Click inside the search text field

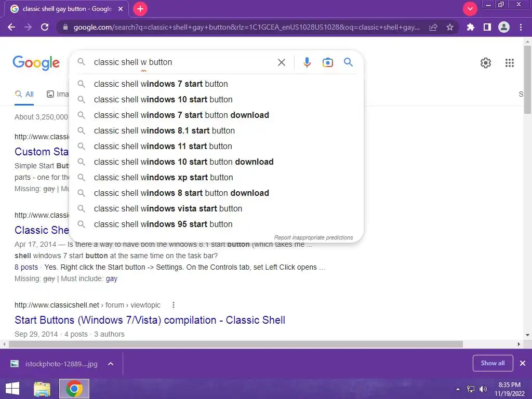pos(183,62)
